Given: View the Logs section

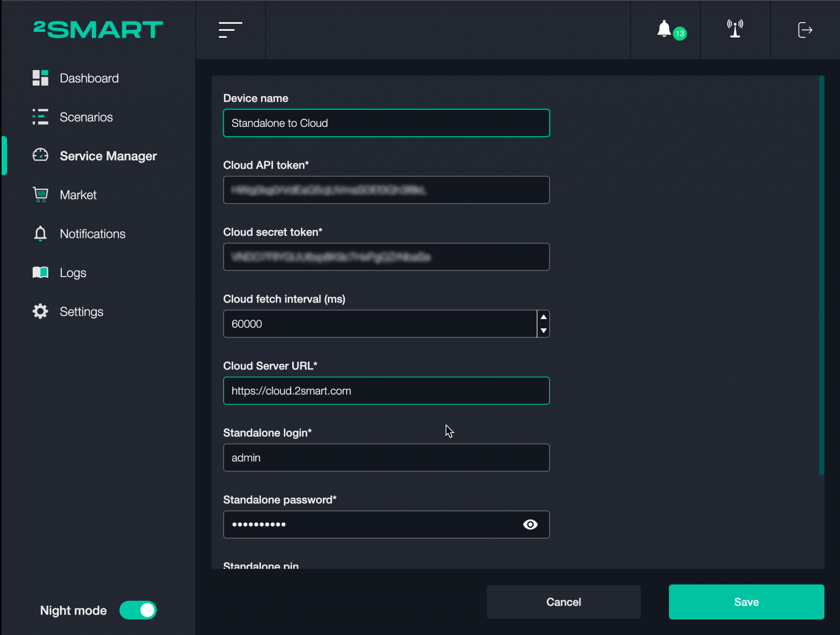Looking at the screenshot, I should pos(72,272).
